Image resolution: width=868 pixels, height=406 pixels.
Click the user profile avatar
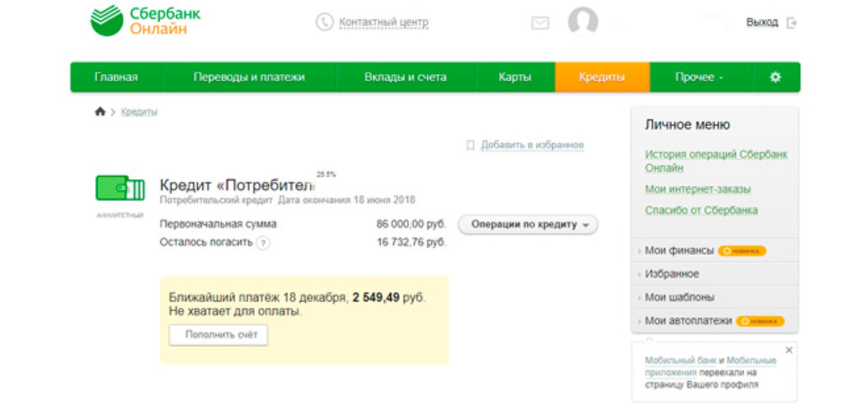click(583, 20)
